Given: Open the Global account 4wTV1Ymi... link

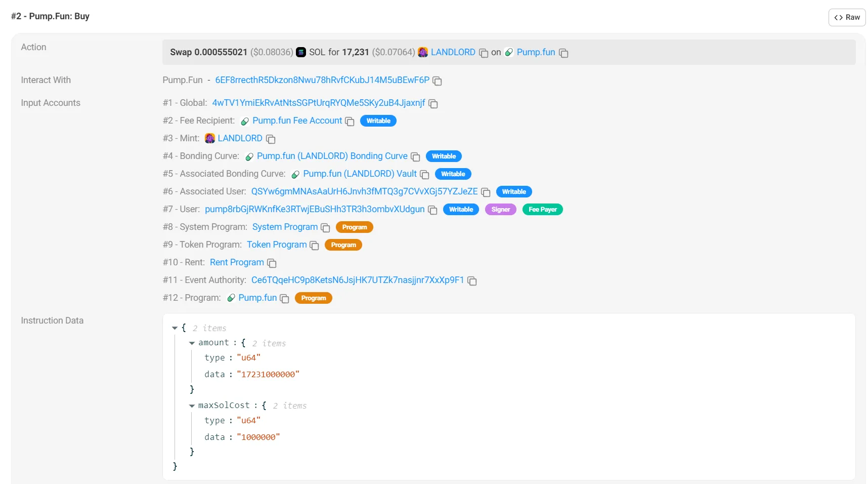Looking at the screenshot, I should 319,103.
